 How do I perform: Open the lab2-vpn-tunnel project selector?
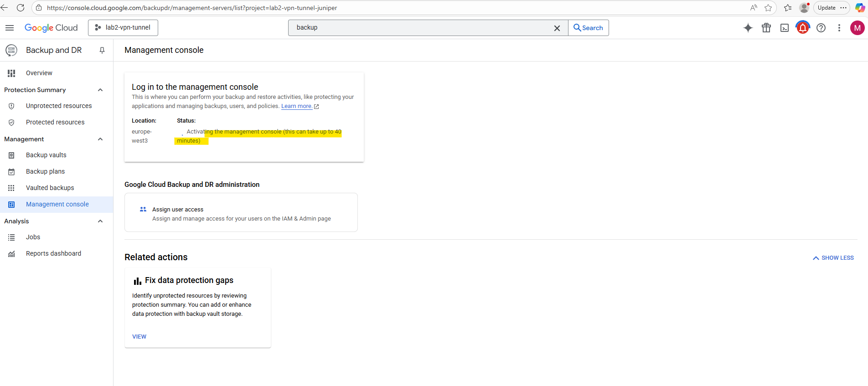pos(123,28)
